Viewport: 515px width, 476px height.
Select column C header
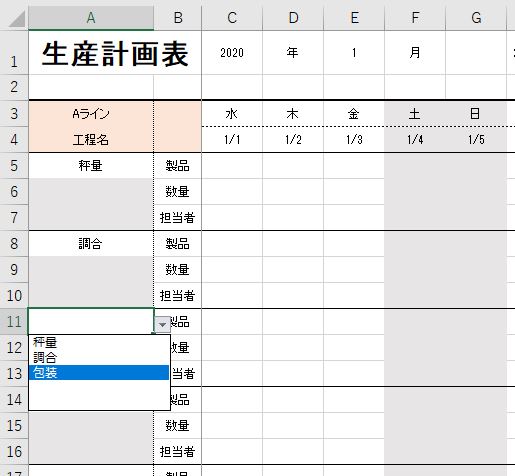[232, 18]
